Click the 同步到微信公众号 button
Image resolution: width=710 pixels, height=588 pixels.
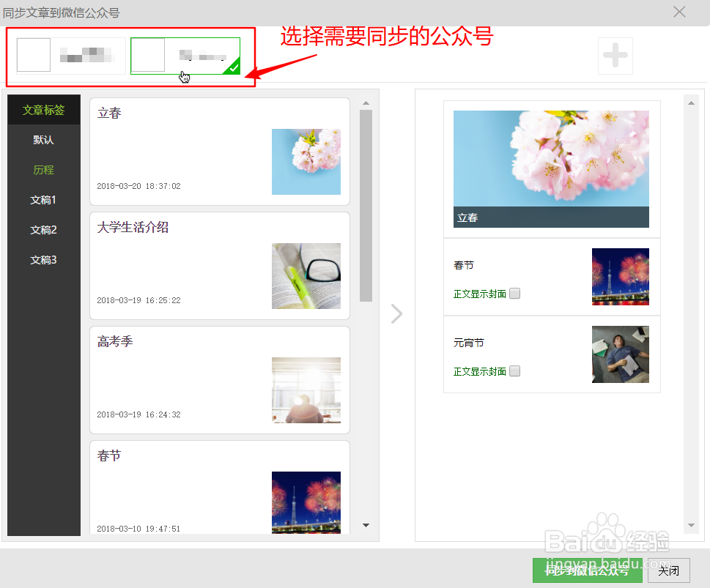click(x=586, y=570)
